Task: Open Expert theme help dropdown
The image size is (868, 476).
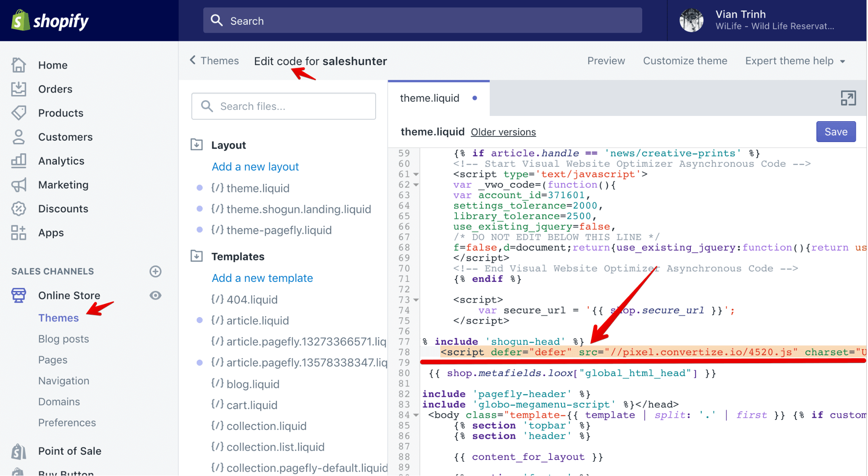Action: coord(795,61)
